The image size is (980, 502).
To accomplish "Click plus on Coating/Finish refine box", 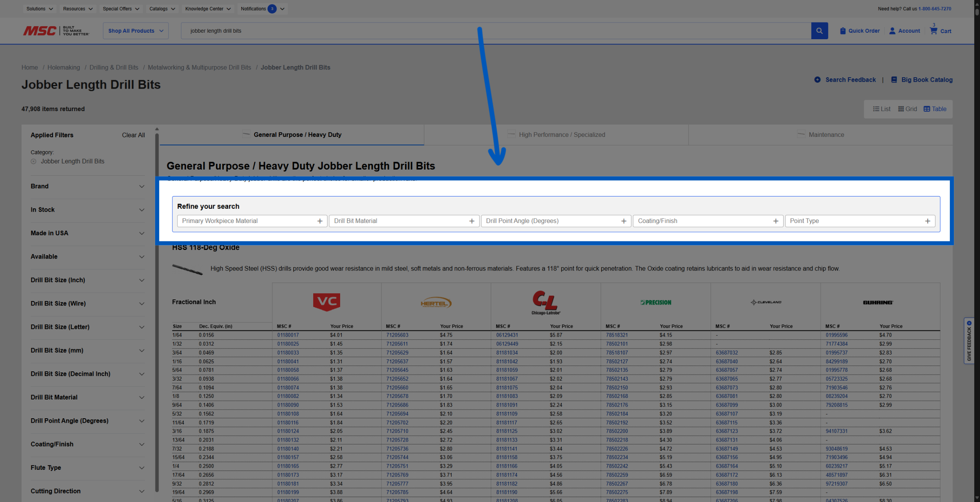I will click(775, 221).
